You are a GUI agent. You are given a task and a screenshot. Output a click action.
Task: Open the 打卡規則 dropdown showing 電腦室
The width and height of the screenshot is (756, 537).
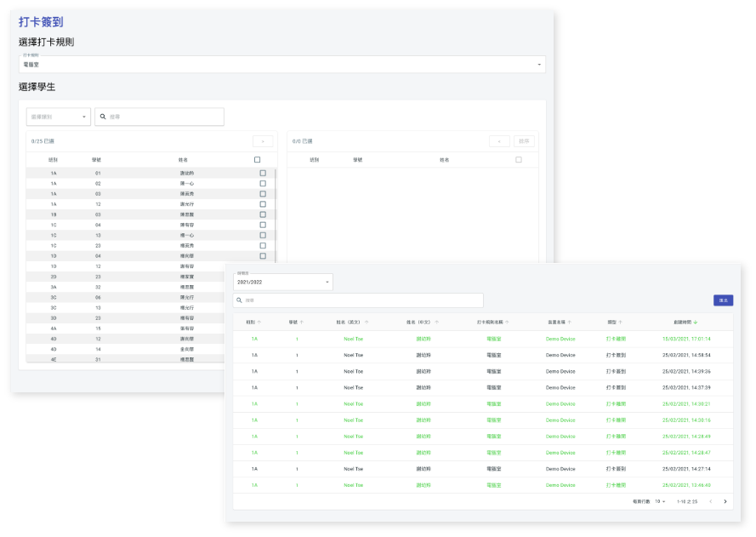pyautogui.click(x=281, y=65)
